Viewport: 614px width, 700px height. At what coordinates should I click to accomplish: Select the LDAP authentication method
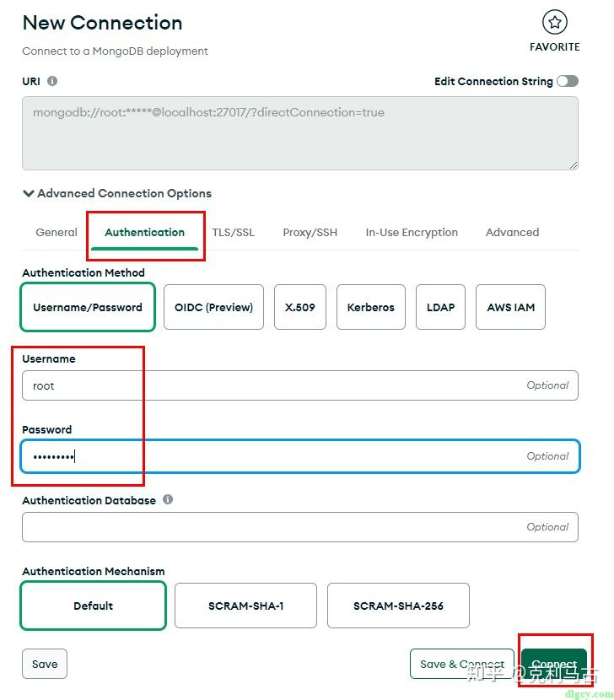pos(440,307)
